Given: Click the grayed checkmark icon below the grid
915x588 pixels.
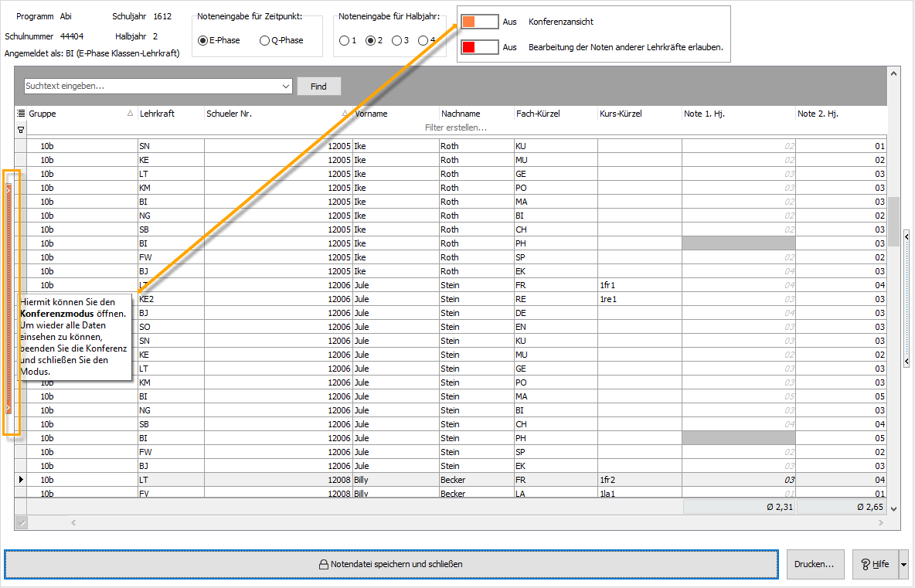Looking at the screenshot, I should click(21, 523).
